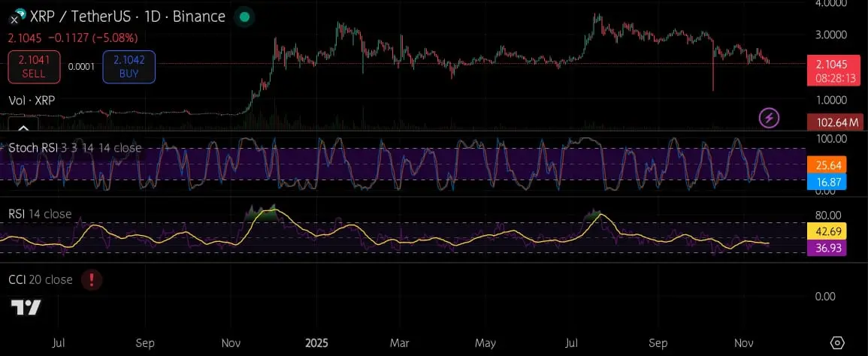The width and height of the screenshot is (868, 356).
Task: Click the Sep 2025 time axis label
Action: pyautogui.click(x=659, y=342)
